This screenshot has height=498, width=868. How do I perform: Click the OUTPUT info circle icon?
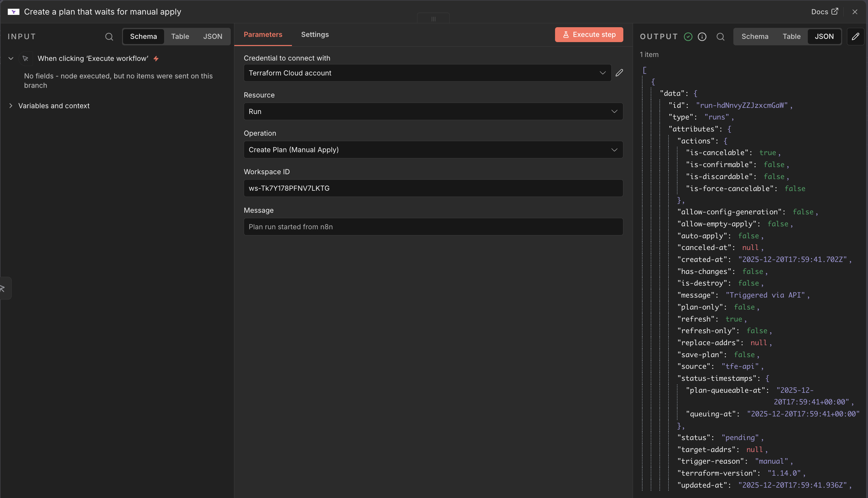702,37
